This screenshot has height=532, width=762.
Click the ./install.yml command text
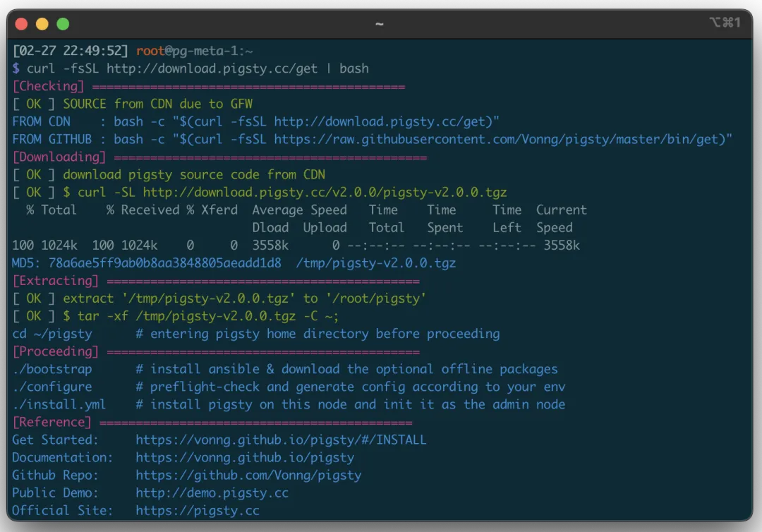[x=59, y=404]
